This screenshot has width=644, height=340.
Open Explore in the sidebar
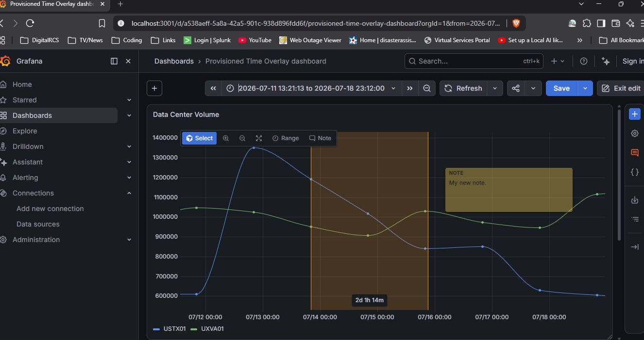pyautogui.click(x=25, y=131)
